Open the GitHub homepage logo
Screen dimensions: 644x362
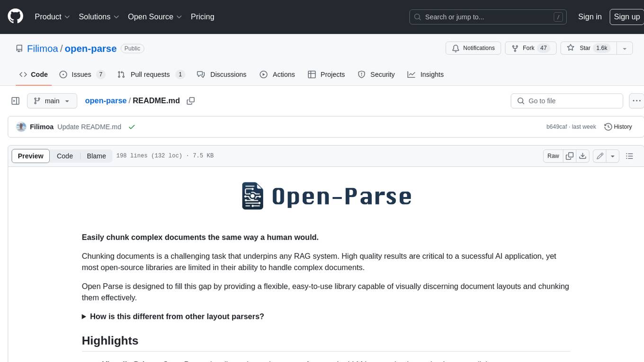coord(15,17)
